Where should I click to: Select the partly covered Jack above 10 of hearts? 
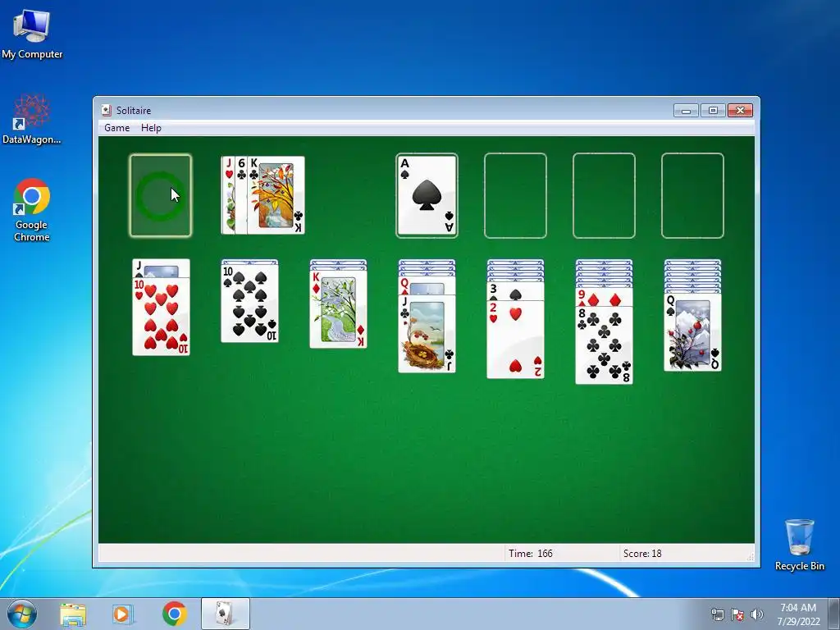click(x=162, y=268)
